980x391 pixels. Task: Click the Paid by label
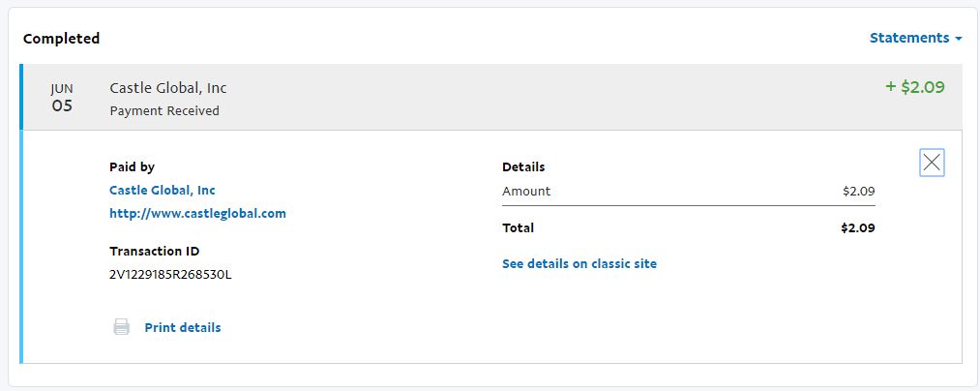(x=132, y=166)
